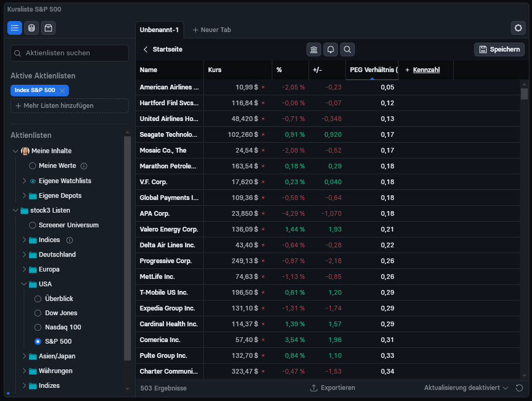Open the database stack icon panel
532x401 pixels.
(32, 28)
